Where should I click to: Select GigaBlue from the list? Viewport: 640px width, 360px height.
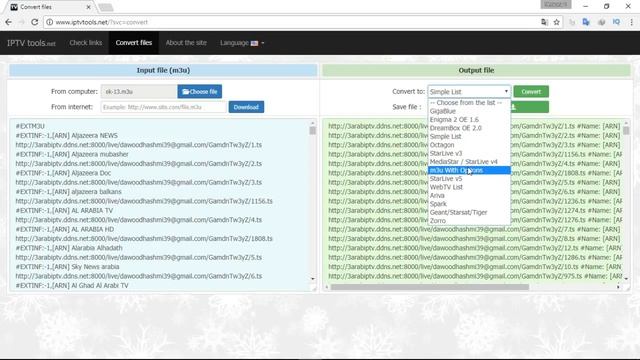point(469,111)
